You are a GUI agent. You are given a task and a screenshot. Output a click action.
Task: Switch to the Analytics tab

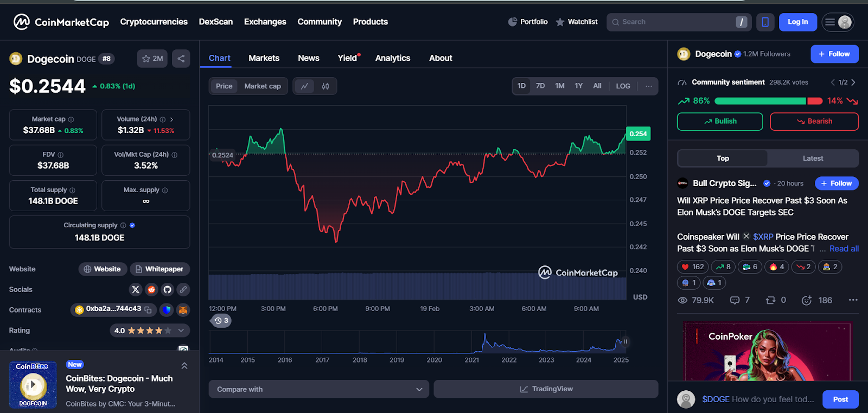click(x=393, y=58)
